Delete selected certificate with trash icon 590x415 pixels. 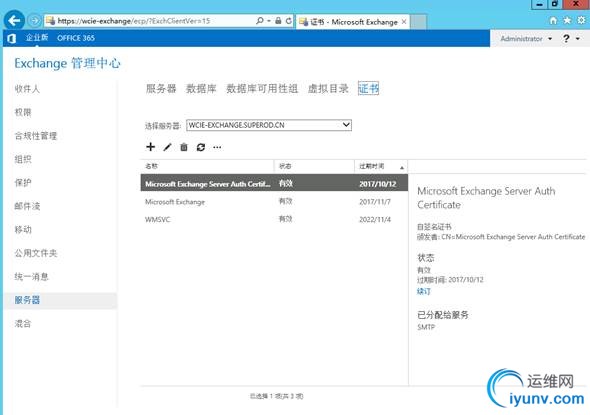pos(184,147)
